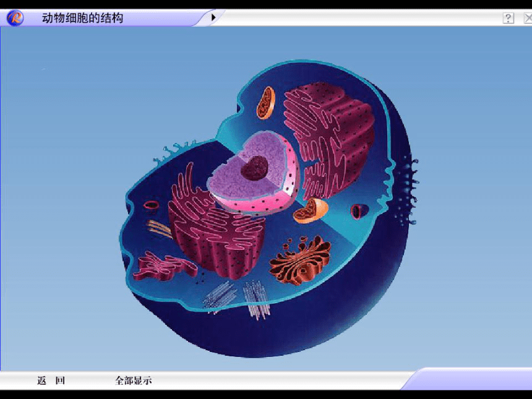Click the orange Golgi apparatus organelle
Screen dimensions: 532x399
click(300, 260)
